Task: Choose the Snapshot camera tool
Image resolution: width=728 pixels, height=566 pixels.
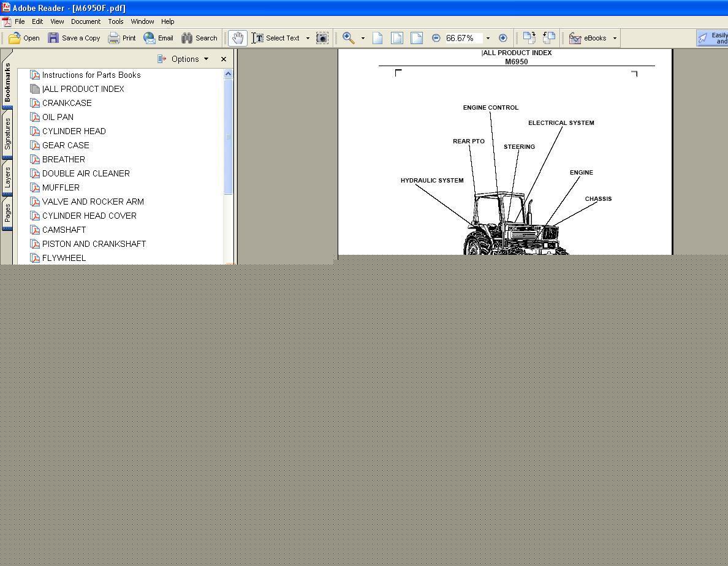Action: click(322, 38)
